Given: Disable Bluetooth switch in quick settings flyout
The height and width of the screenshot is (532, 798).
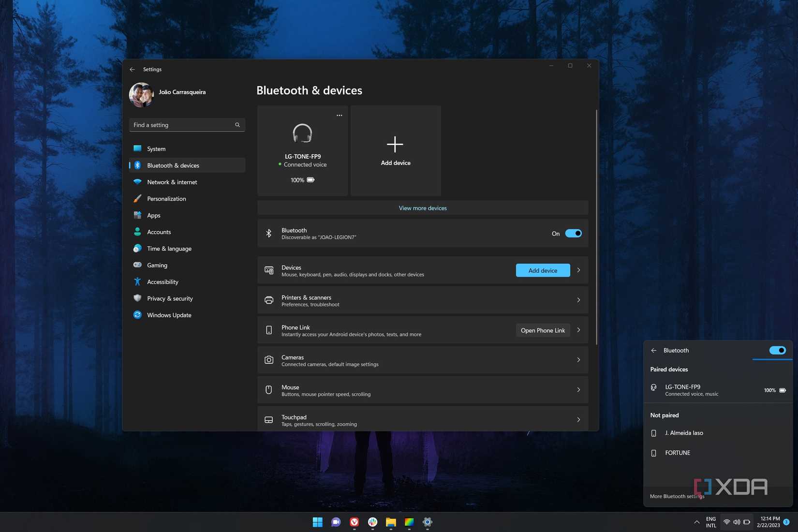Looking at the screenshot, I should (777, 350).
